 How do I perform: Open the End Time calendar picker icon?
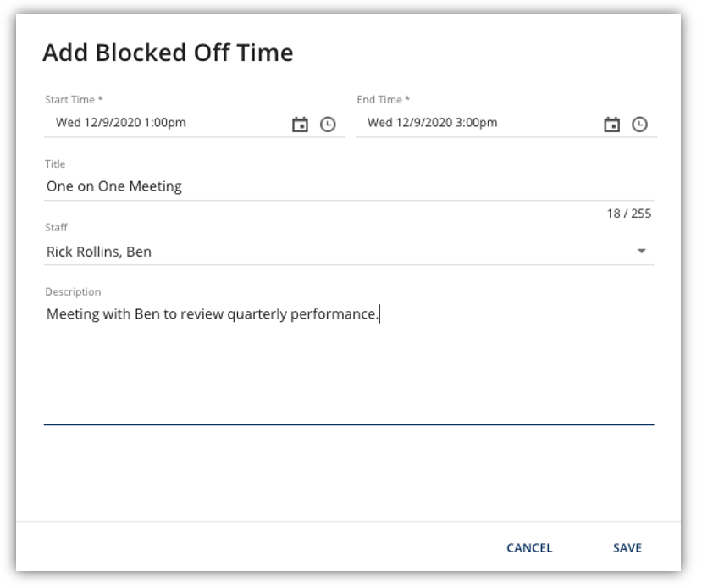611,124
